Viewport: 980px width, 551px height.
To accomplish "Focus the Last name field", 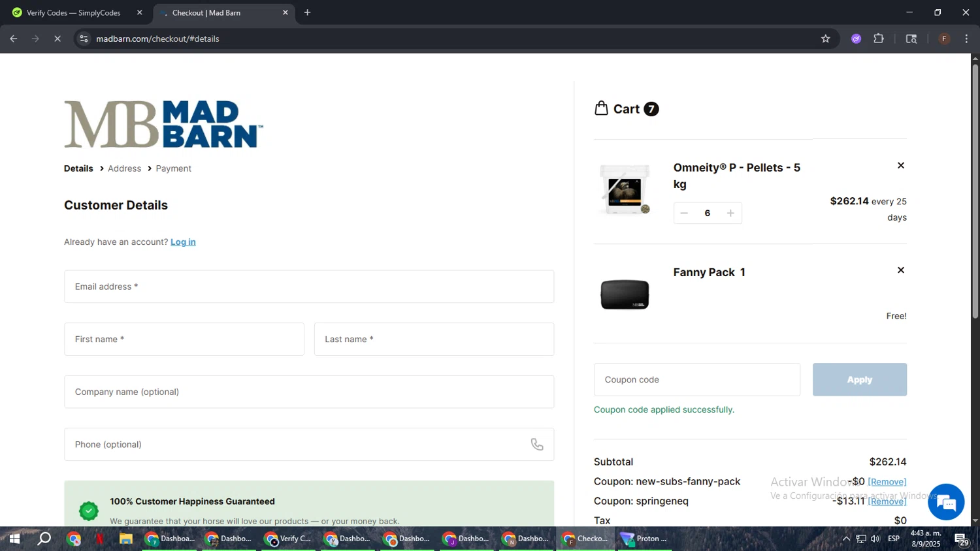I will pyautogui.click(x=434, y=339).
